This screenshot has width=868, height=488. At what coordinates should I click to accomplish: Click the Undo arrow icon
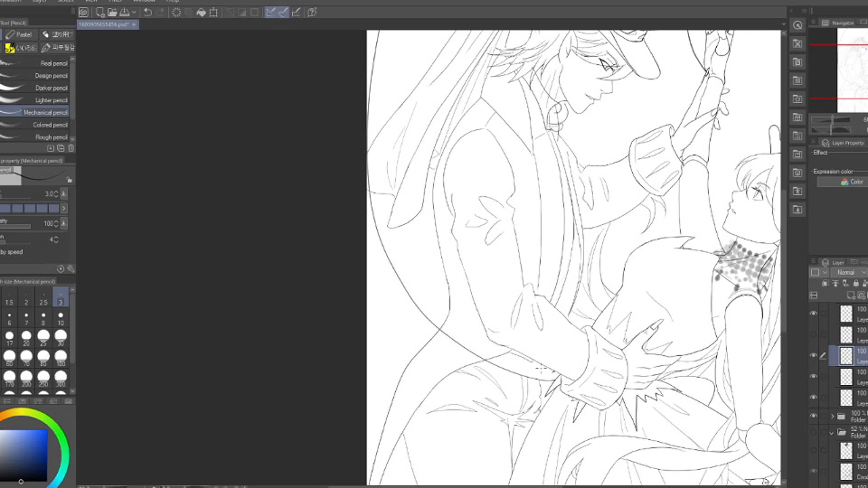tap(147, 13)
